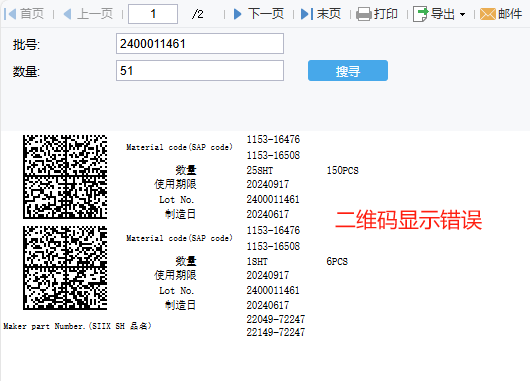Click the 邮件 text label
Image resolution: width=530 pixels, height=381 pixels.
pos(510,14)
